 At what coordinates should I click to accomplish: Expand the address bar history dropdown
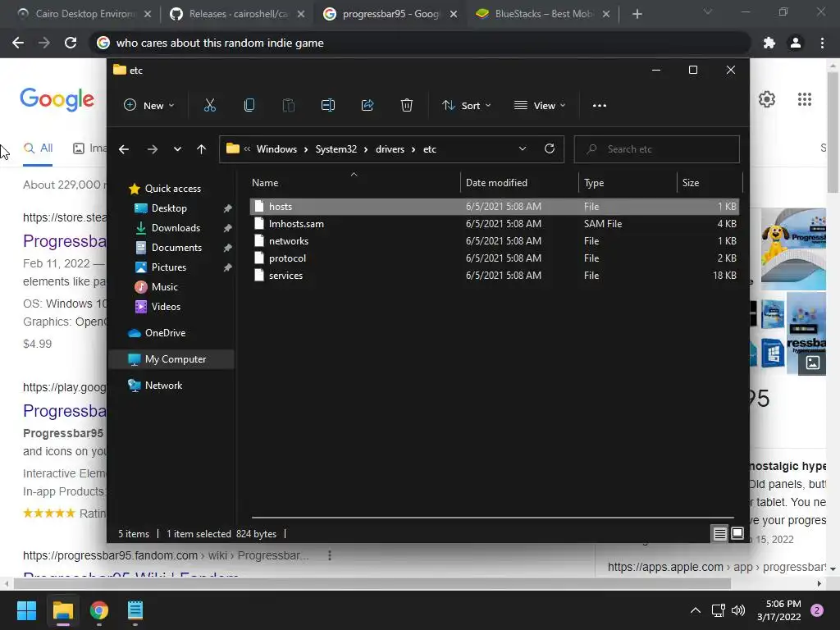pos(523,149)
